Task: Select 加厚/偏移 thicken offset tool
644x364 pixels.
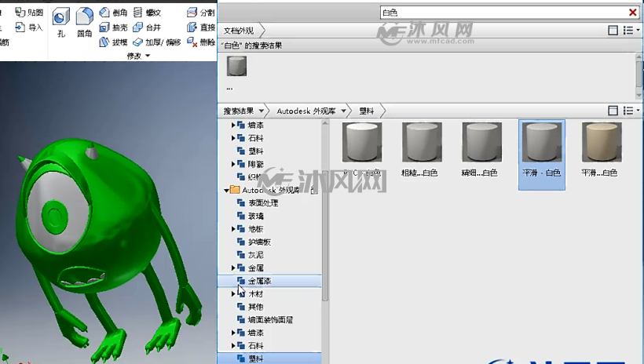Action: tap(157, 42)
